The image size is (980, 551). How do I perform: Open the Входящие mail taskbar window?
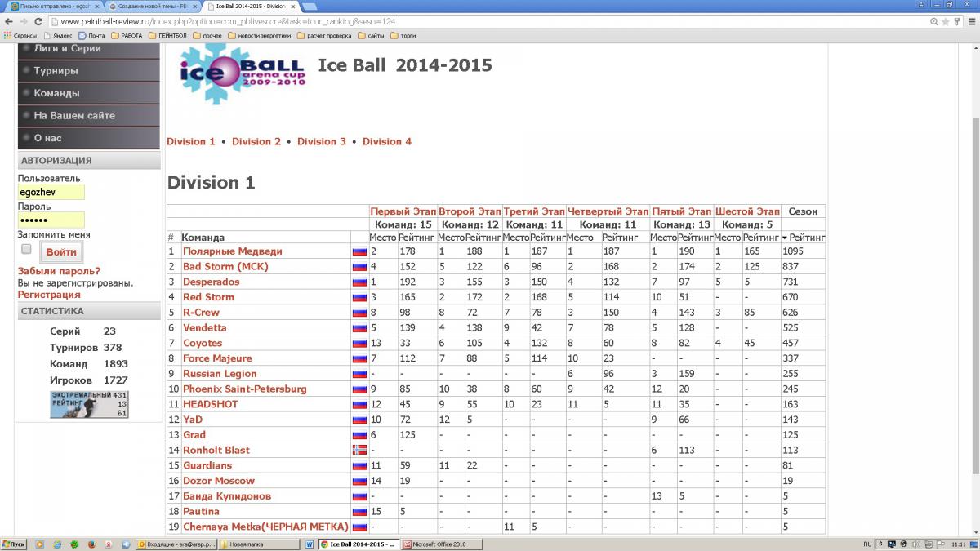click(x=176, y=544)
